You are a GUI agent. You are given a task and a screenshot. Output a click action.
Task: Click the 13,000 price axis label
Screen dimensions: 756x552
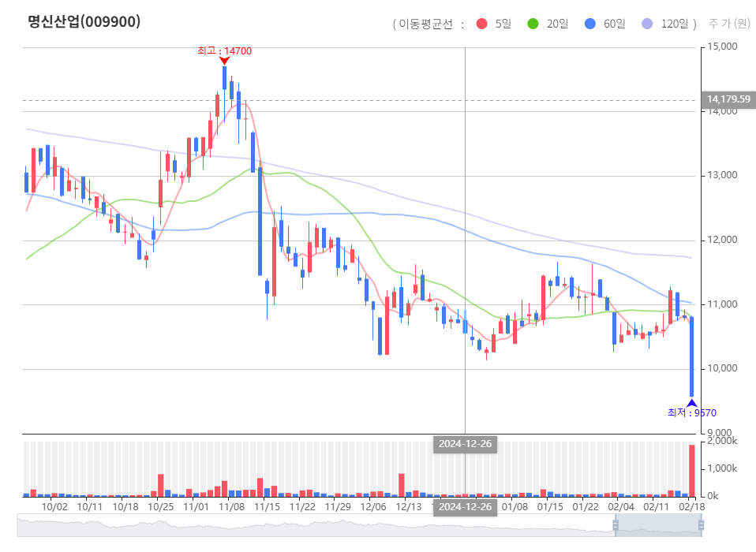tap(722, 175)
